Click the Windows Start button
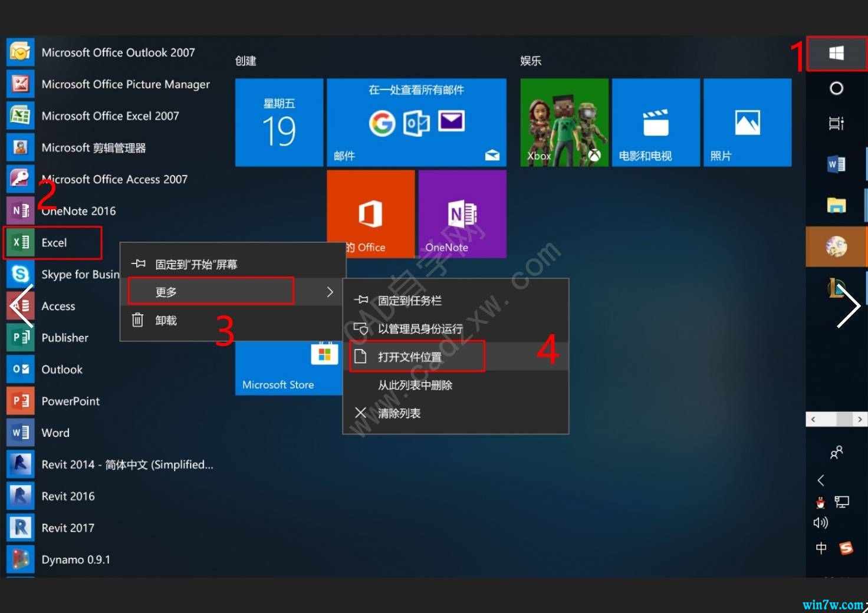 (x=836, y=54)
